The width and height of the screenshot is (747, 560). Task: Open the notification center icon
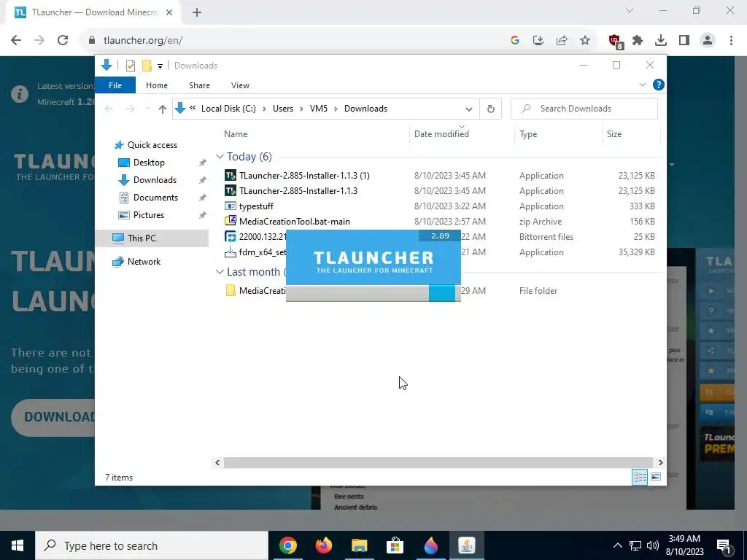point(724,545)
